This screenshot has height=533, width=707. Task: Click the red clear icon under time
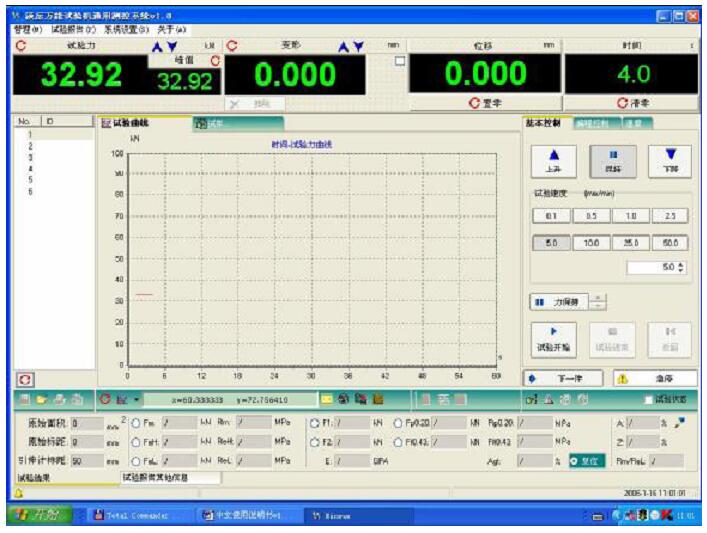point(622,103)
